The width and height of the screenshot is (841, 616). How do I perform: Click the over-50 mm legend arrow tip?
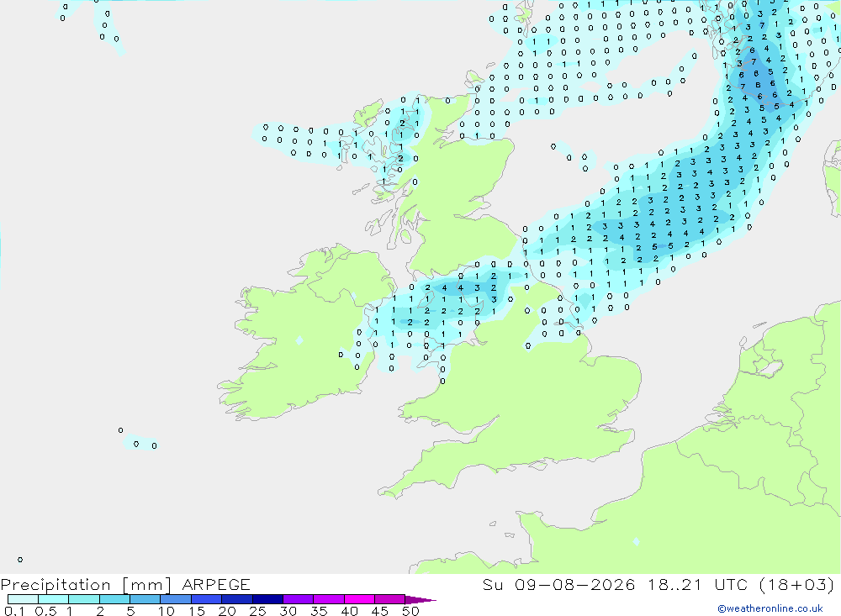point(420,599)
